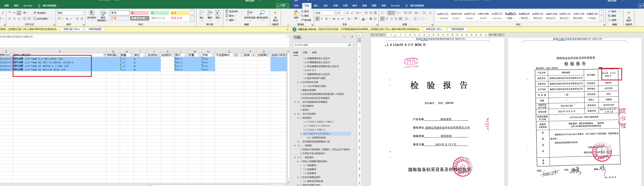
Task: Toggle underline button in Word
Action: [326, 19]
